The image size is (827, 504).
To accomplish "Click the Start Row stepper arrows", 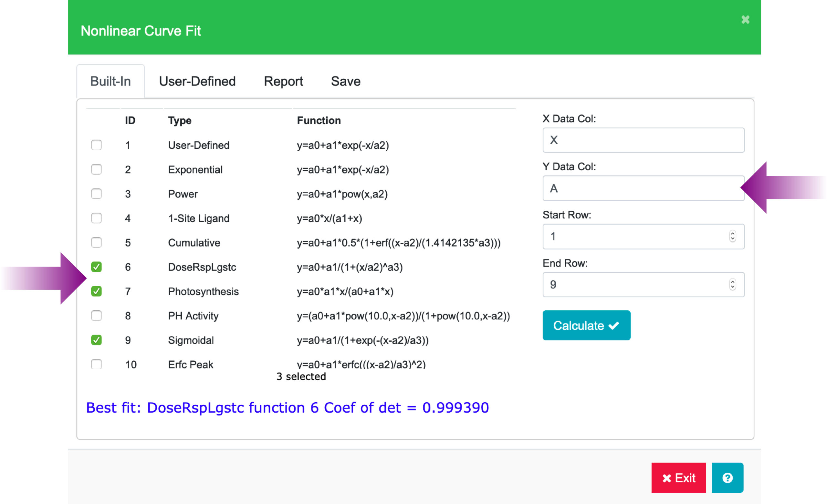I will (x=732, y=236).
